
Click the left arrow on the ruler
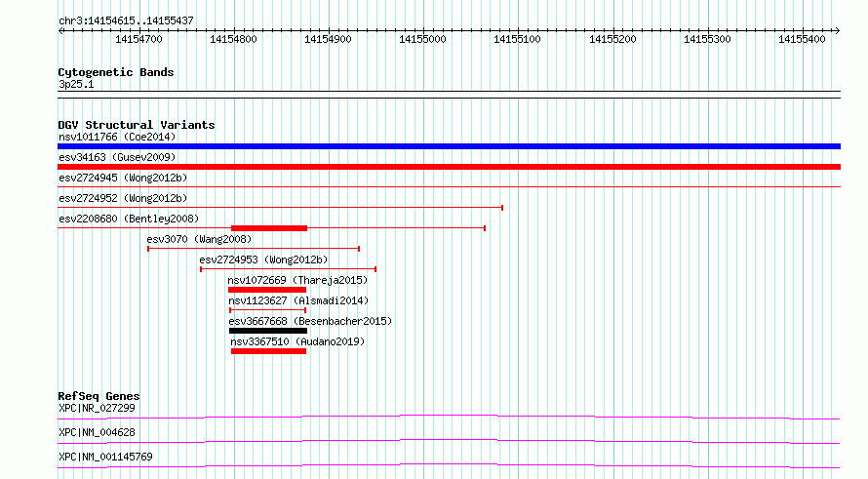[60, 31]
